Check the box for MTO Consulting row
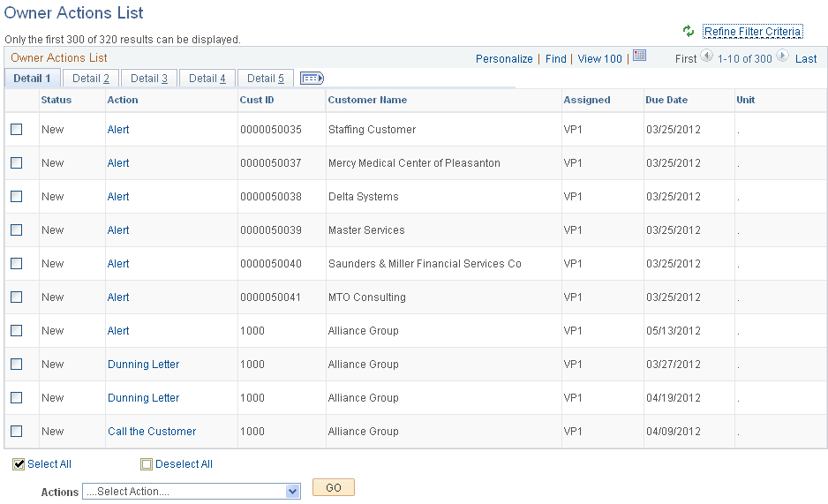Image resolution: width=828 pixels, height=504 pixels. 17,297
